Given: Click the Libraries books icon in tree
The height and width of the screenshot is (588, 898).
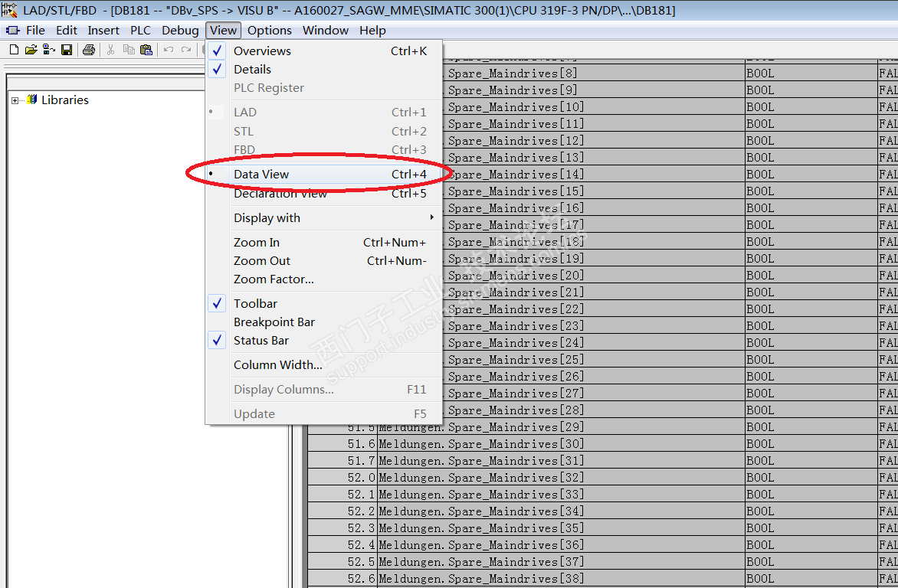Looking at the screenshot, I should click(x=32, y=100).
